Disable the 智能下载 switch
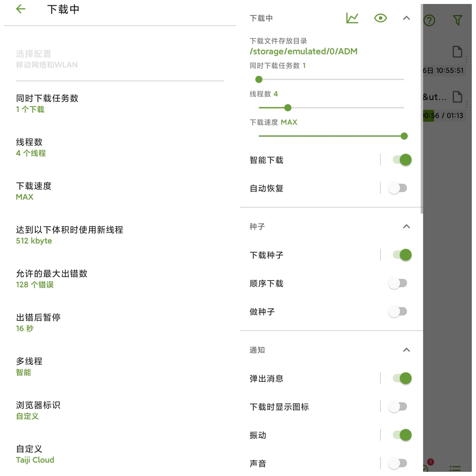Image resolution: width=476 pixels, height=476 pixels. (x=405, y=161)
